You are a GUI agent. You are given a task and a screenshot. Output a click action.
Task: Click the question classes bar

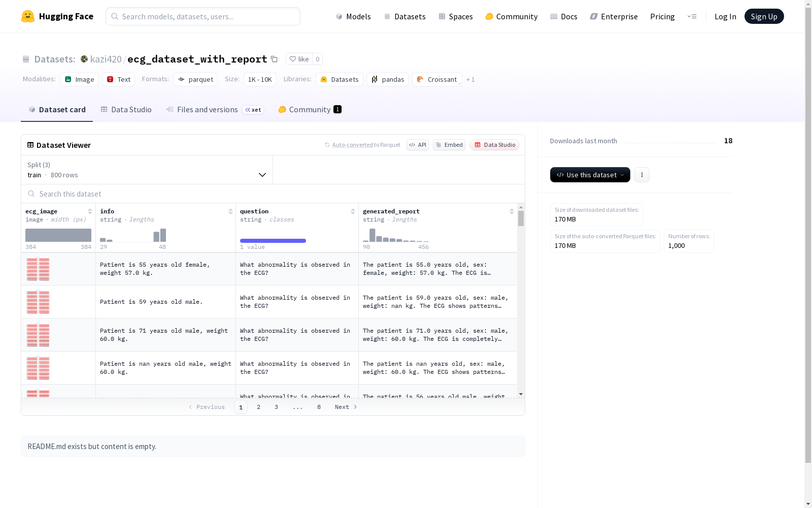tap(273, 241)
